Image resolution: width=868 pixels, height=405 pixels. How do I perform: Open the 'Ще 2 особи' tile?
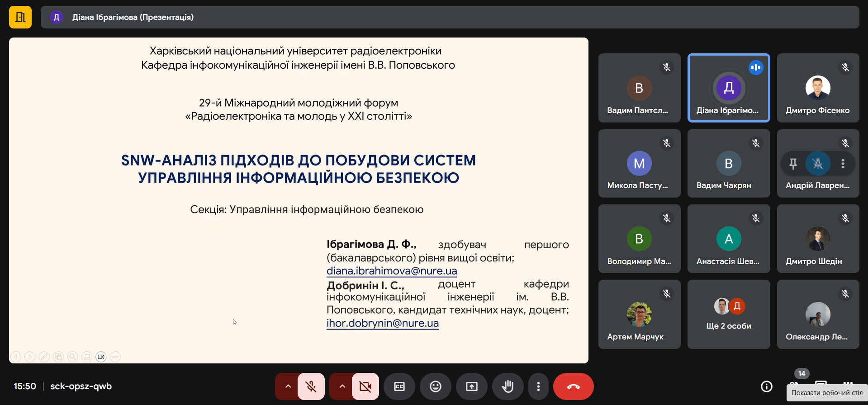click(729, 314)
